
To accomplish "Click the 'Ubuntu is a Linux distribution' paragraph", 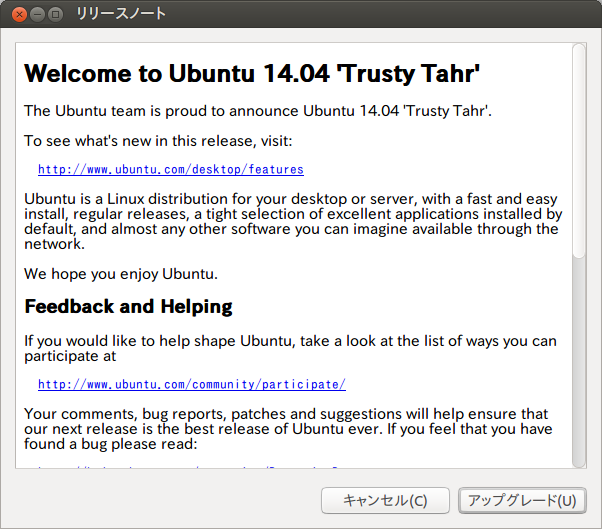I will click(293, 221).
